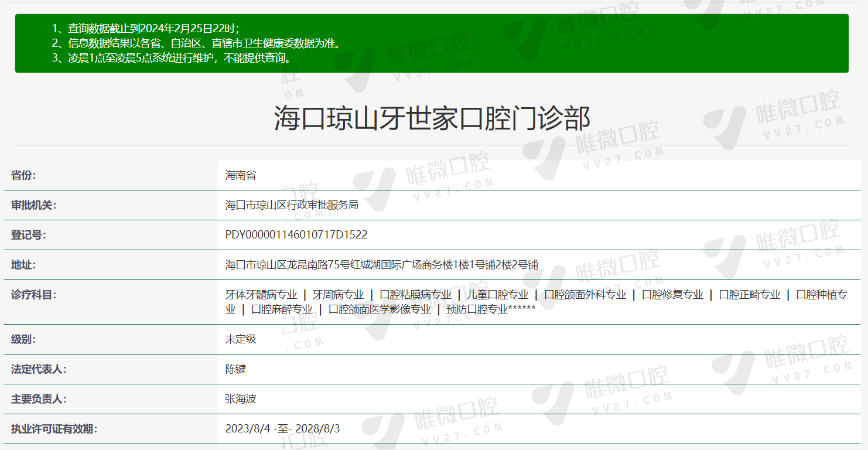
Task: Select the value 海口市琼山区行政审批服务局
Action: (292, 205)
